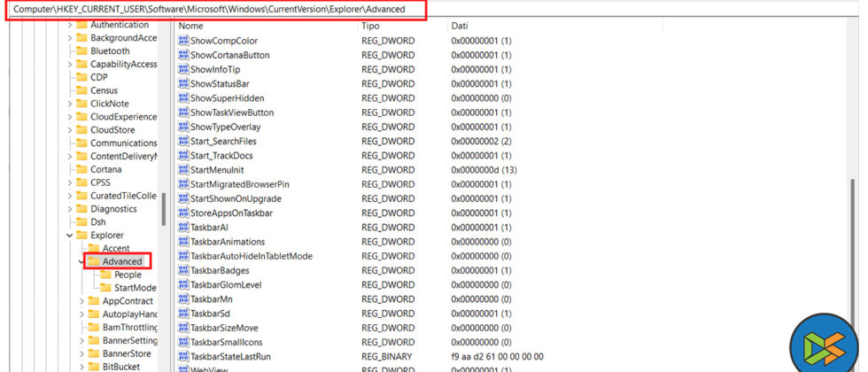Select the Census key

pyautogui.click(x=105, y=90)
